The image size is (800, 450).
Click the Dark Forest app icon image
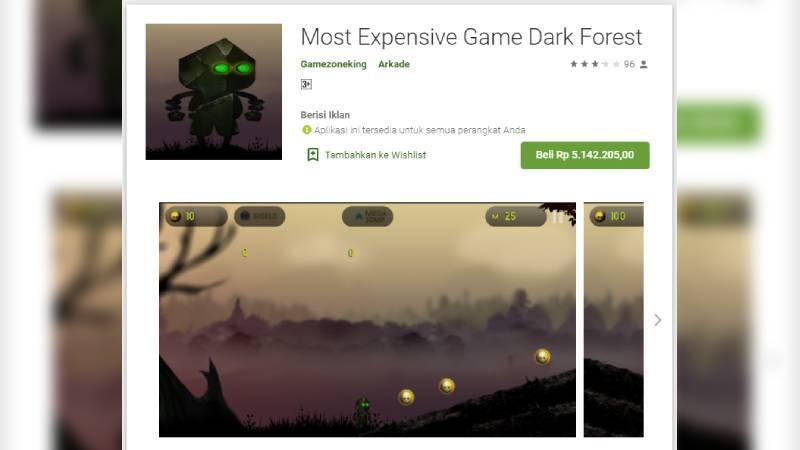click(213, 91)
